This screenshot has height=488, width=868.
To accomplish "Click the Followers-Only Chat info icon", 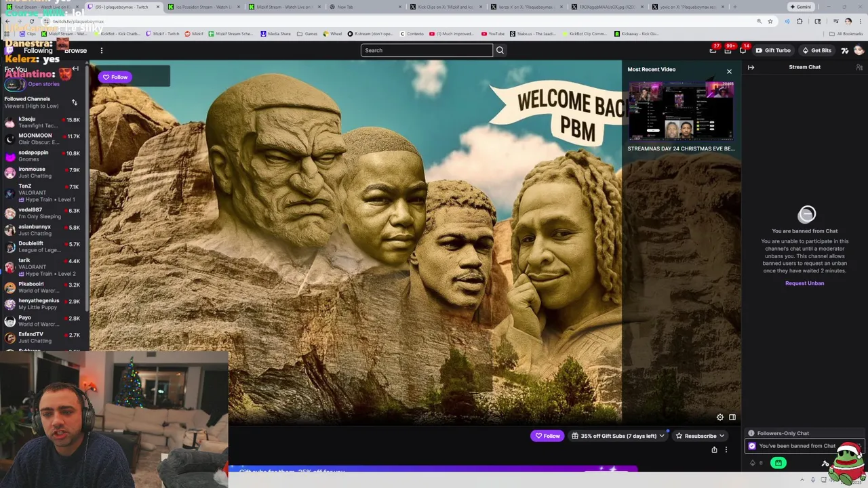I will point(751,433).
